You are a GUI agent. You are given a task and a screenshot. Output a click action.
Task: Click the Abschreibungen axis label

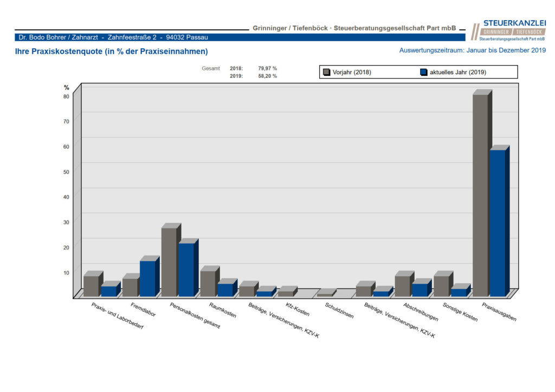click(x=421, y=312)
